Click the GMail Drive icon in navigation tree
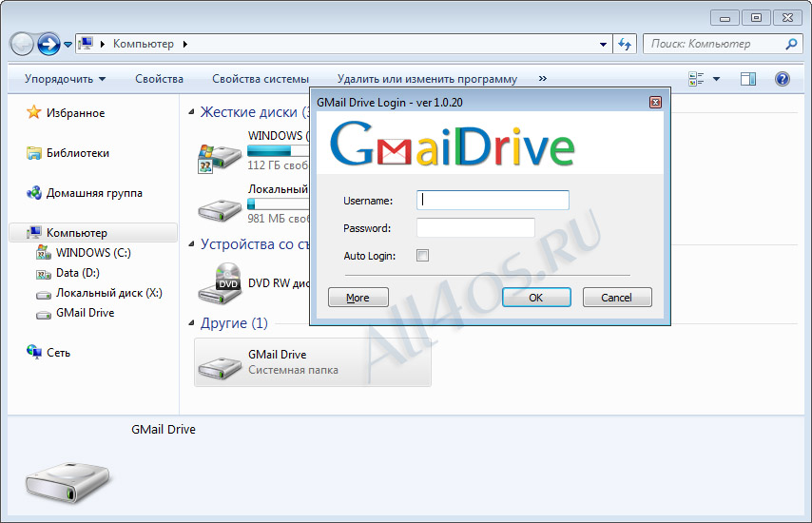The image size is (812, 523). (43, 315)
